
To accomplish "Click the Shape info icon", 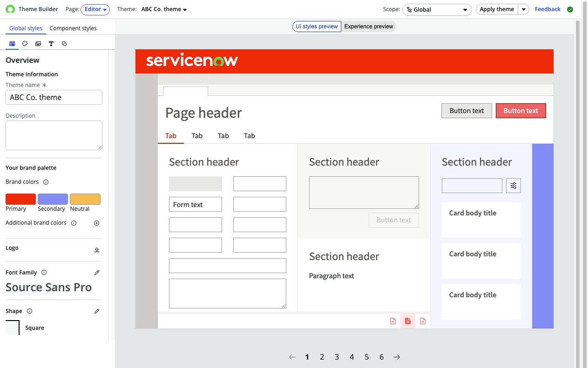I will [x=29, y=311].
